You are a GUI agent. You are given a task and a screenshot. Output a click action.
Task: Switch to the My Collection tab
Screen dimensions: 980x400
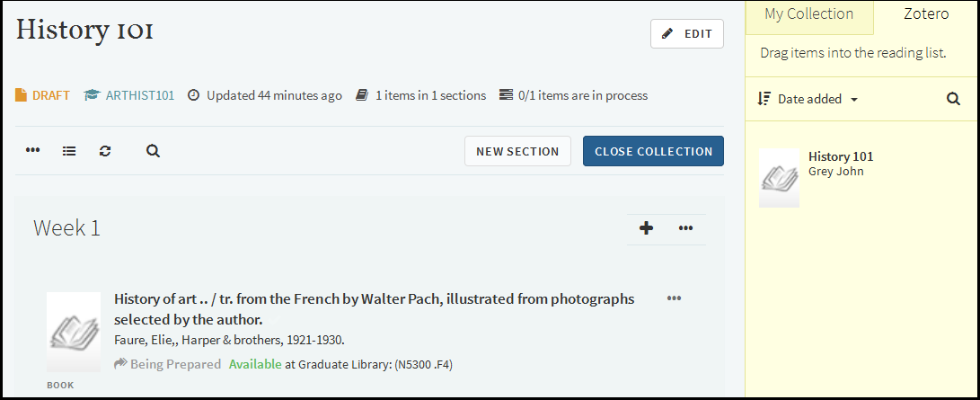[x=808, y=14]
